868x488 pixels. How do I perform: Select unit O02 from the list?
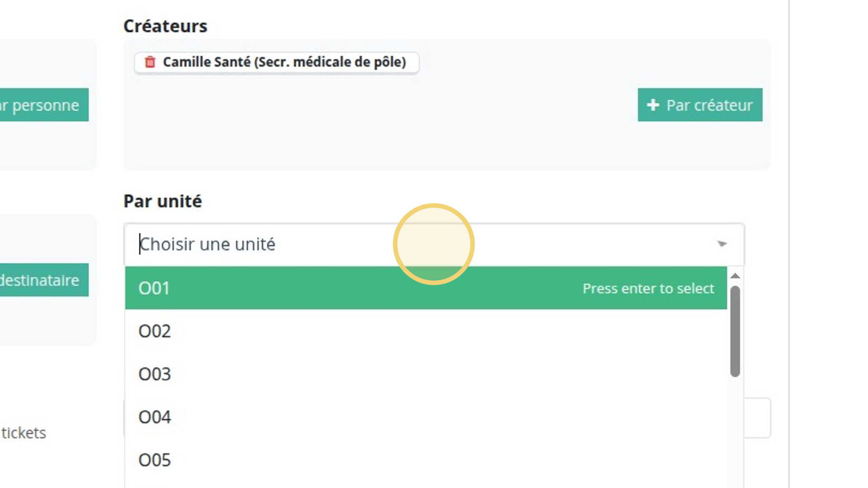(x=426, y=331)
